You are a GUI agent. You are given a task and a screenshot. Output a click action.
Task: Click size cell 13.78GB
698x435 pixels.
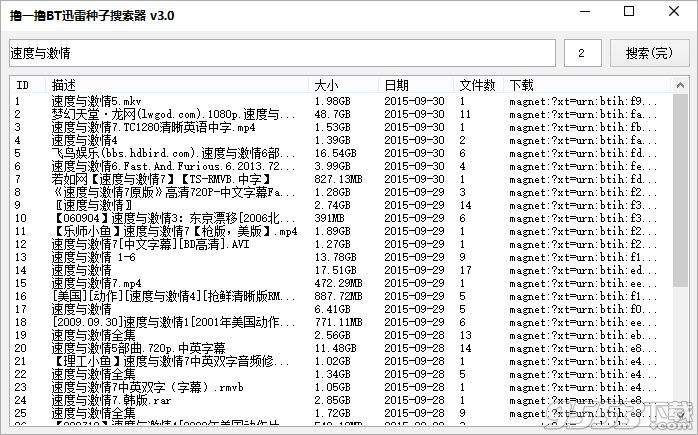point(335,257)
